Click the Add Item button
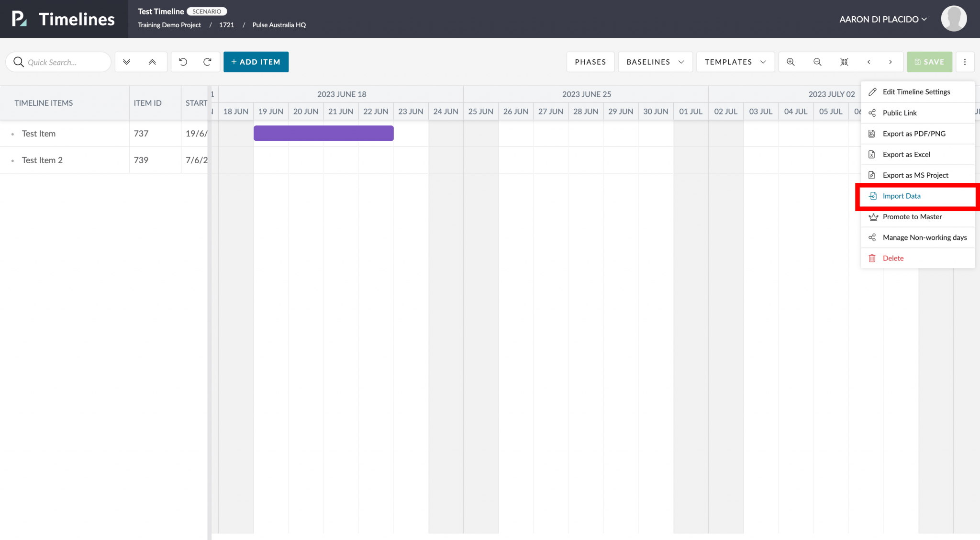The image size is (980, 540). pos(256,62)
